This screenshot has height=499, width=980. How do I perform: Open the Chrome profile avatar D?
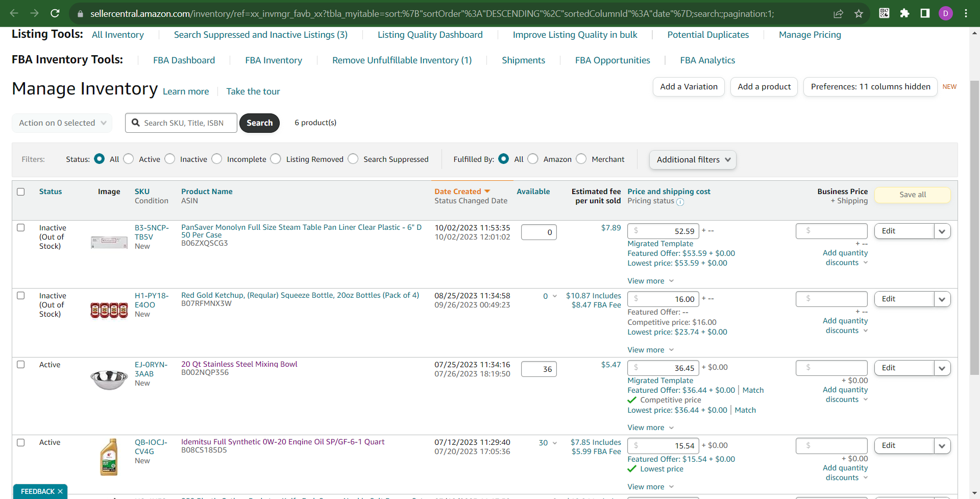pyautogui.click(x=946, y=13)
